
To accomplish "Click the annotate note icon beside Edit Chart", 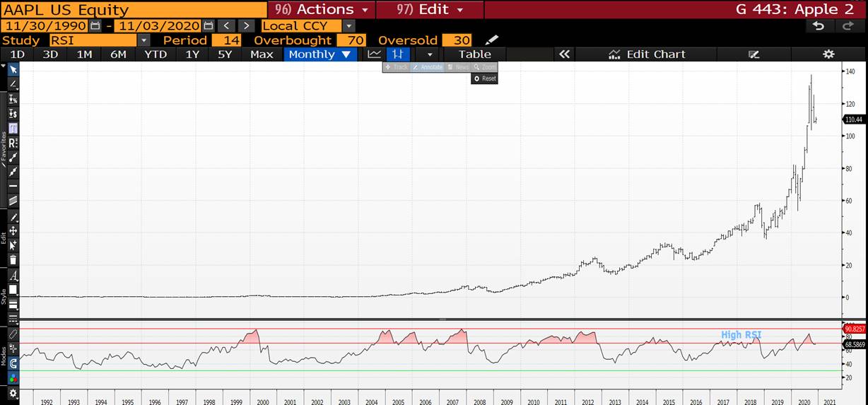I will tap(753, 54).
